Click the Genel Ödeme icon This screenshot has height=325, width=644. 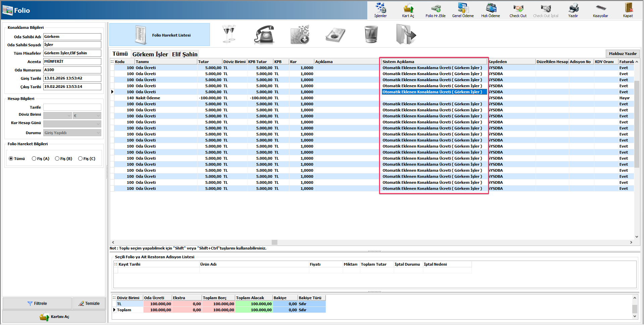pos(463,10)
